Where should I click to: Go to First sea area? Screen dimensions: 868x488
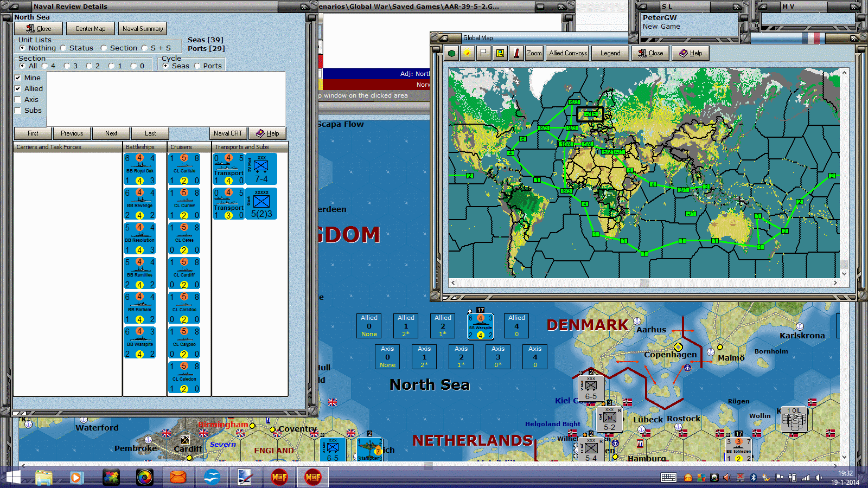[x=33, y=133]
